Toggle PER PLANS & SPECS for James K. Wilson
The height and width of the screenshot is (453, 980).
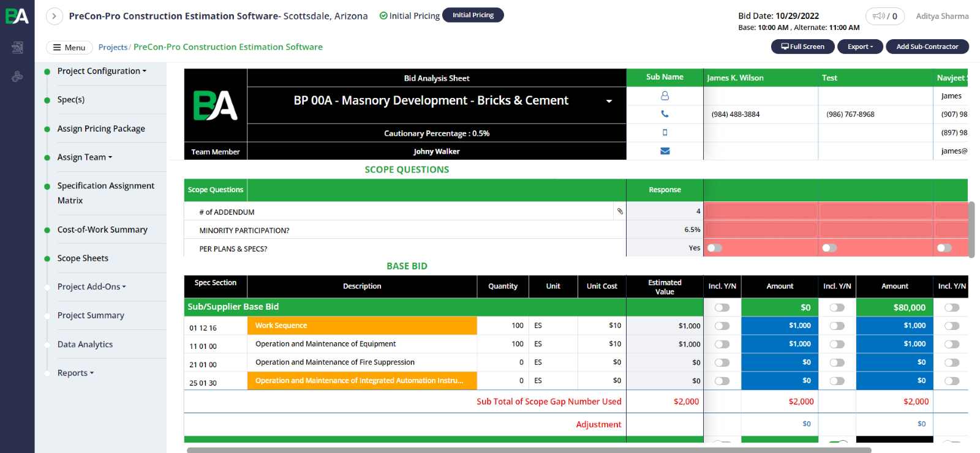[715, 248]
